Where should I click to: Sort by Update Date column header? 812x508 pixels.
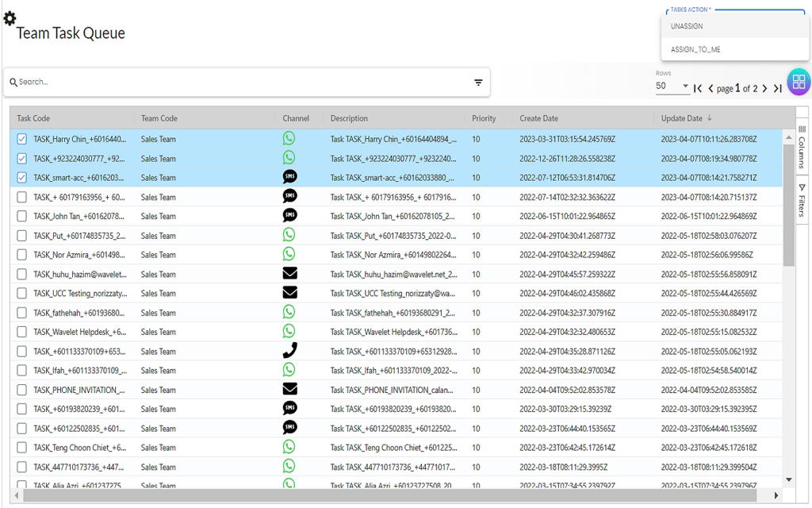(682, 118)
